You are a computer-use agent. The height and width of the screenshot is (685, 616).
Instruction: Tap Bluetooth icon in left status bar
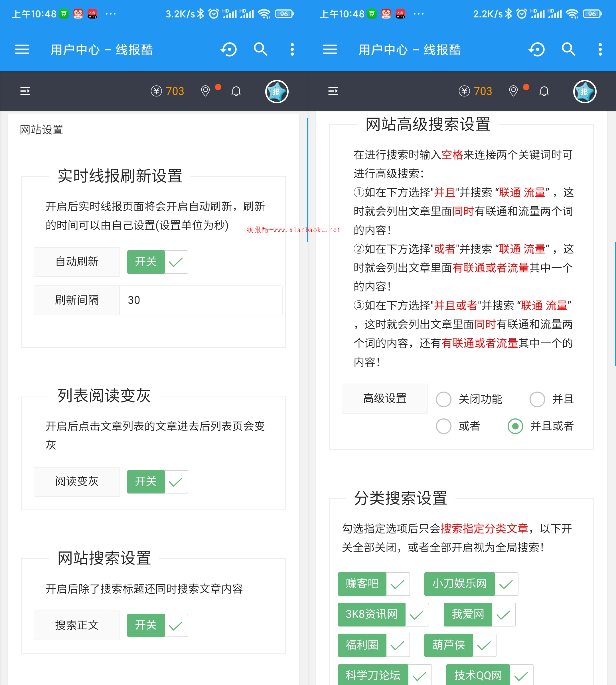pos(201,14)
